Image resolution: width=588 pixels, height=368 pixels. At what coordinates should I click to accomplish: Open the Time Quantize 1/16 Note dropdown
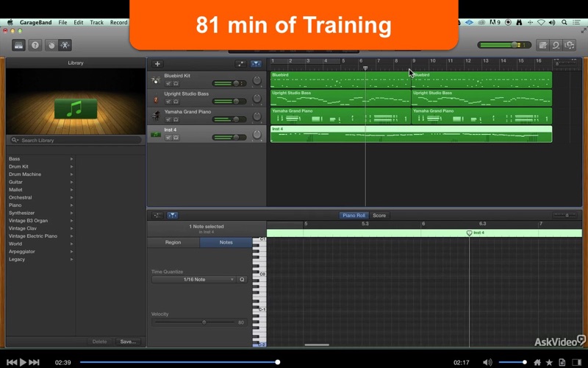click(194, 280)
